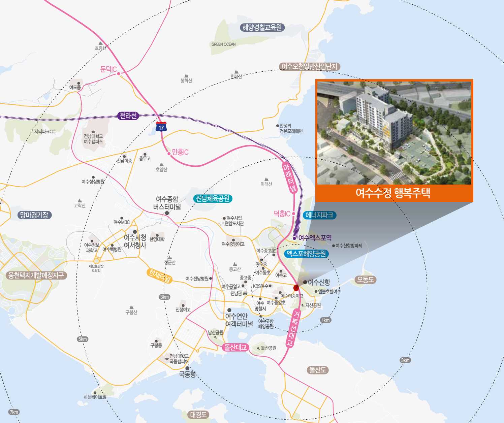Click the 전남대학교 국동캠퍼스 label
This screenshot has width=504, height=423.
[179, 359]
